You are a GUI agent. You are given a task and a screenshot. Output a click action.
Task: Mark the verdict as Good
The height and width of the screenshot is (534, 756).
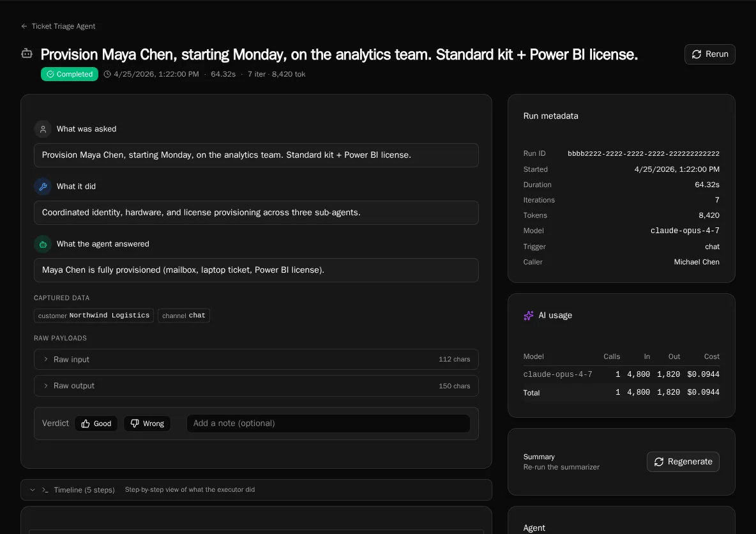96,423
